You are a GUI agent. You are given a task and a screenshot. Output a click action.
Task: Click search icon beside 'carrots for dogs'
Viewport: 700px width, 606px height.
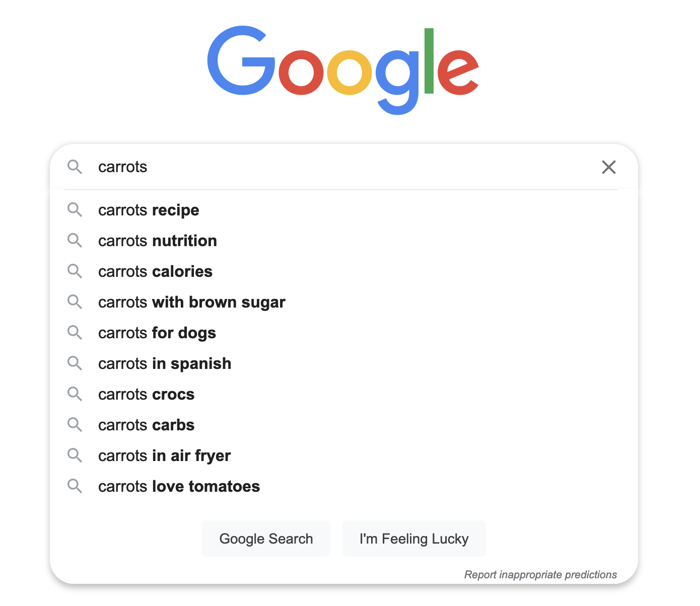click(x=75, y=333)
